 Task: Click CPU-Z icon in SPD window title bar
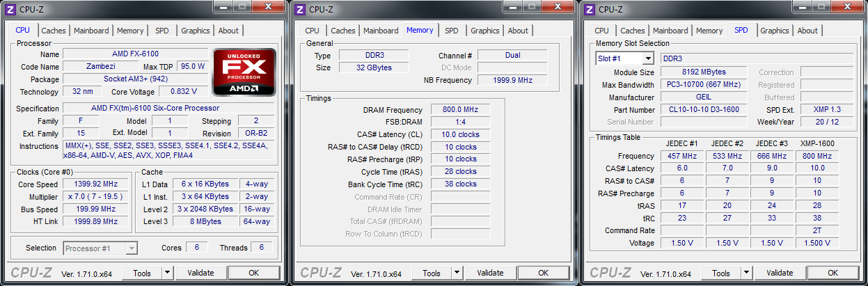click(x=590, y=9)
